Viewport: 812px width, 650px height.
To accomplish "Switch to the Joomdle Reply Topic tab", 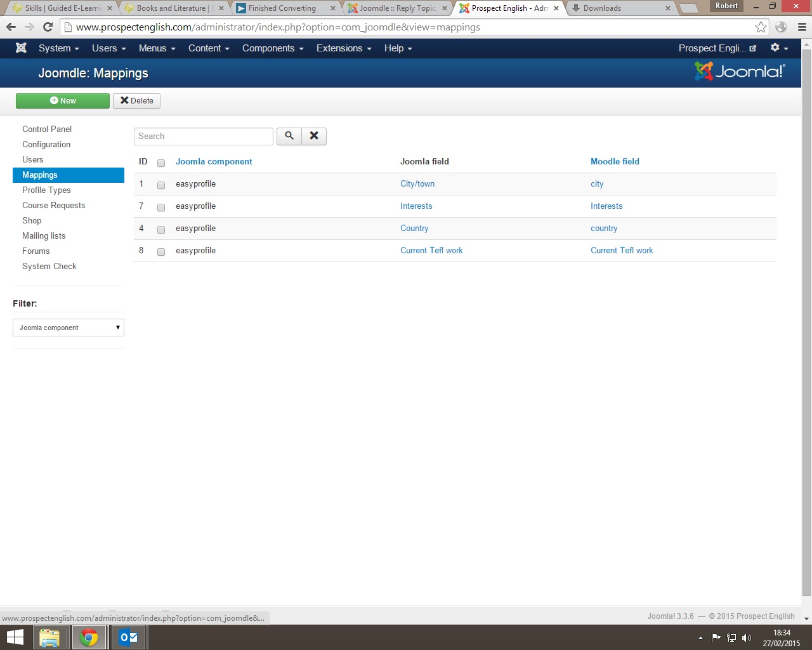I will (398, 8).
